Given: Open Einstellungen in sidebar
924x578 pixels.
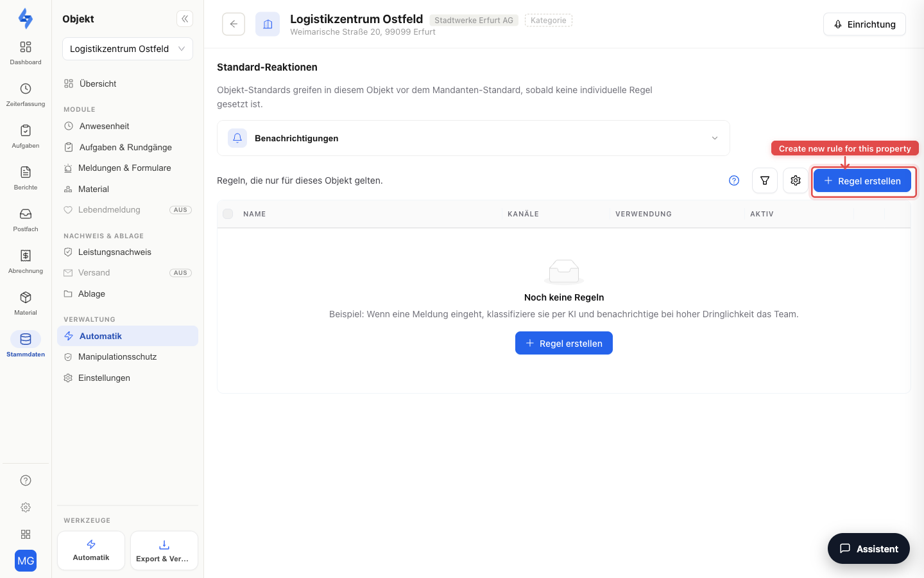Looking at the screenshot, I should point(128,378).
